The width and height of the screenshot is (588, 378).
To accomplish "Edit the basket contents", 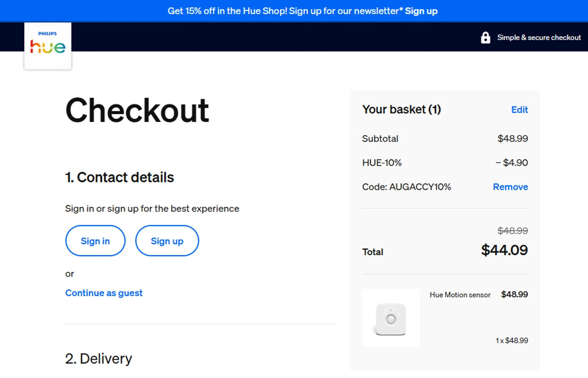I will [519, 110].
